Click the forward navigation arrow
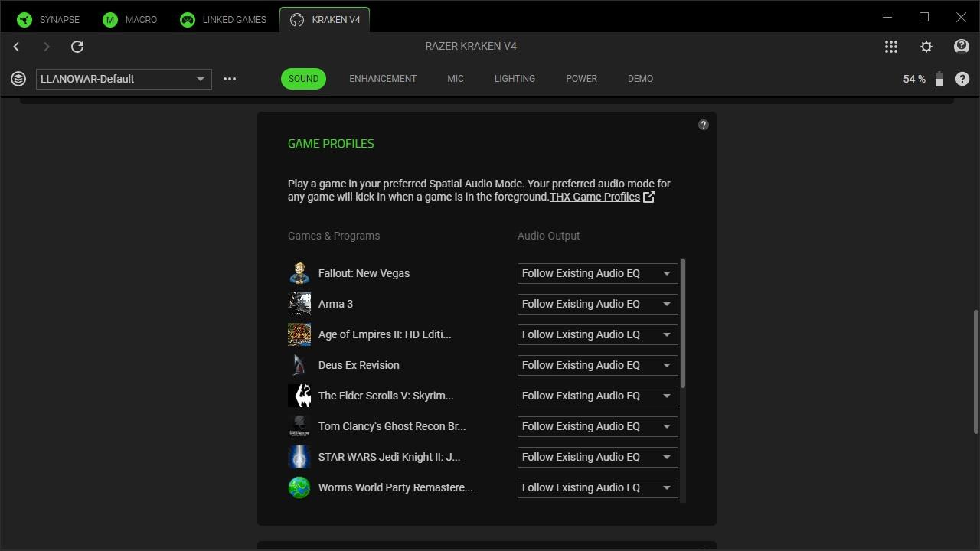Viewport: 980px width, 551px height. click(x=46, y=47)
